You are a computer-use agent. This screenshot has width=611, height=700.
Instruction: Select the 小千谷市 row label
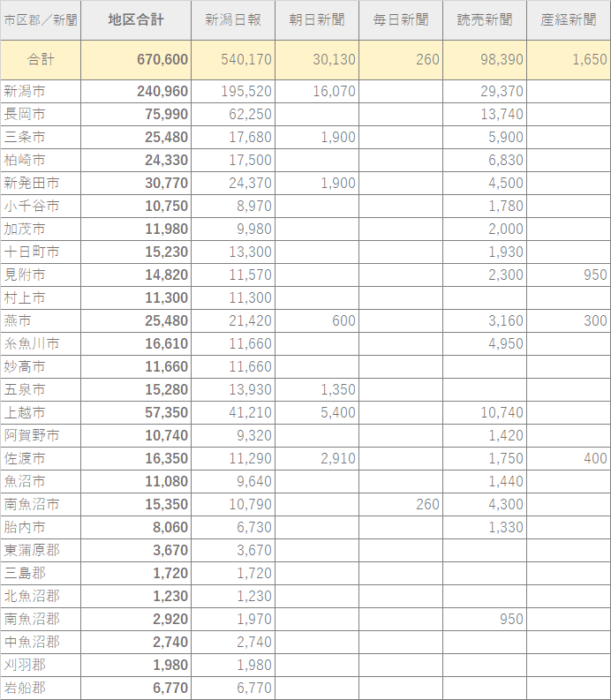click(x=32, y=206)
